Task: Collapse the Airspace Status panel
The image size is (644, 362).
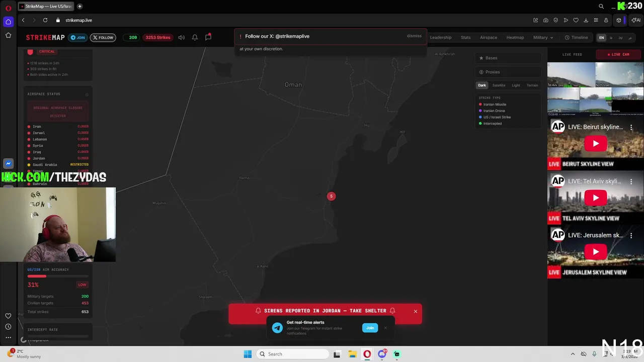Action: pyautogui.click(x=87, y=94)
